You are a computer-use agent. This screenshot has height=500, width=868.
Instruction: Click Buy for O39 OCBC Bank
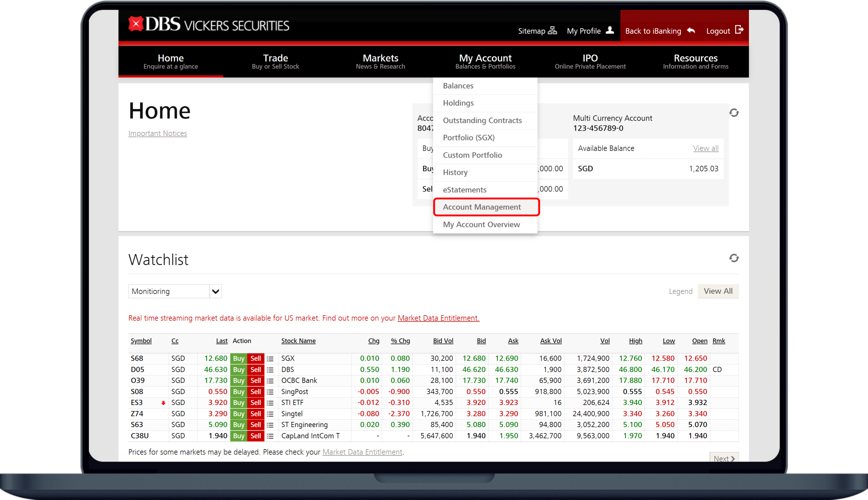239,381
